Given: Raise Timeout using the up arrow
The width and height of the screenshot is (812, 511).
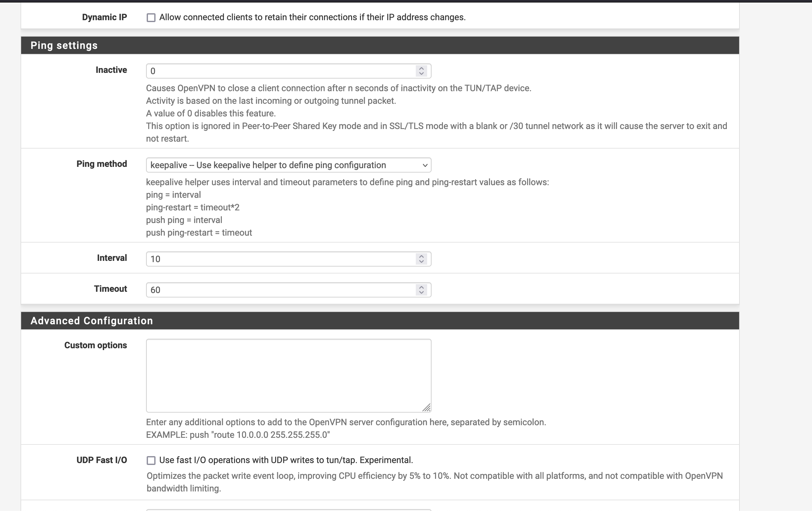Looking at the screenshot, I should click(x=421, y=288).
